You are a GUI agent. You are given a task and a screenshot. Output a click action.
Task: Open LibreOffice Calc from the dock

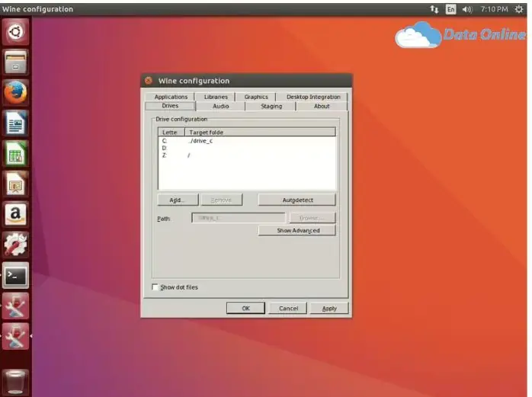[x=15, y=153]
